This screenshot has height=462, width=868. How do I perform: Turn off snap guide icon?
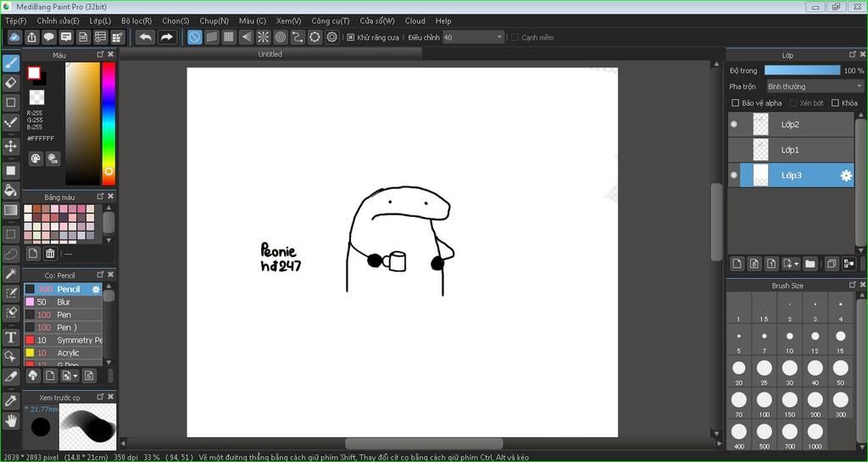[194, 37]
